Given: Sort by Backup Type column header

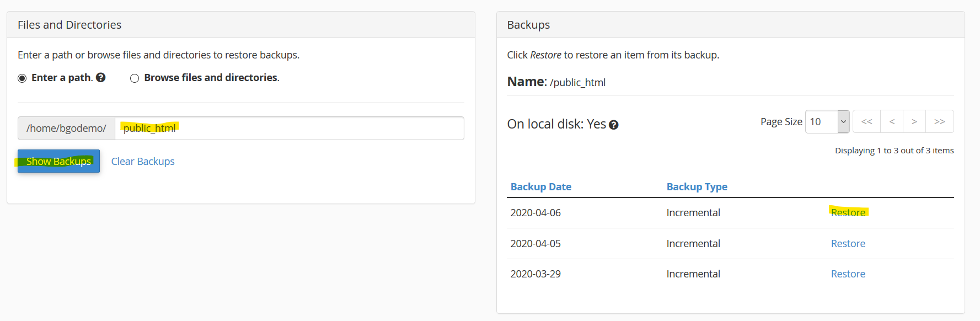Looking at the screenshot, I should click(x=697, y=186).
